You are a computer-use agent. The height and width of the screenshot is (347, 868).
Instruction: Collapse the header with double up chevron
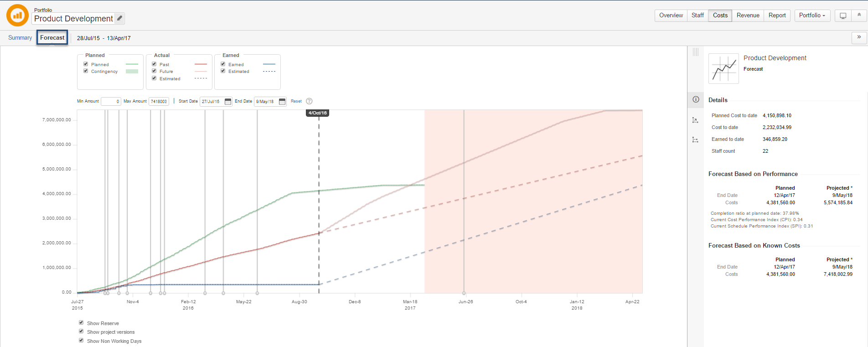pyautogui.click(x=859, y=15)
